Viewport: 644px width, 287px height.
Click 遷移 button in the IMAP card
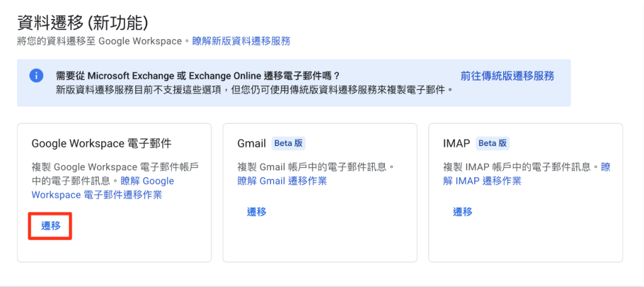click(x=462, y=211)
